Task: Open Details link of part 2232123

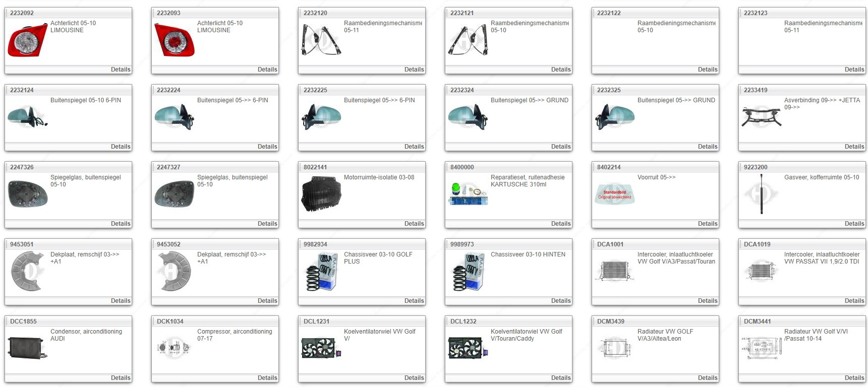Action: 854,70
